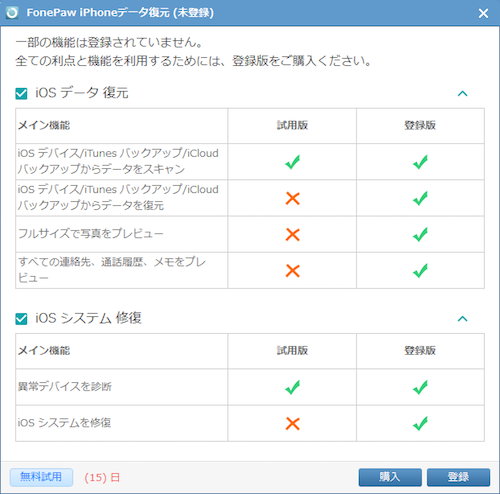Collapse the iOS システム 修復 section
The height and width of the screenshot is (494, 500).
coord(463,319)
